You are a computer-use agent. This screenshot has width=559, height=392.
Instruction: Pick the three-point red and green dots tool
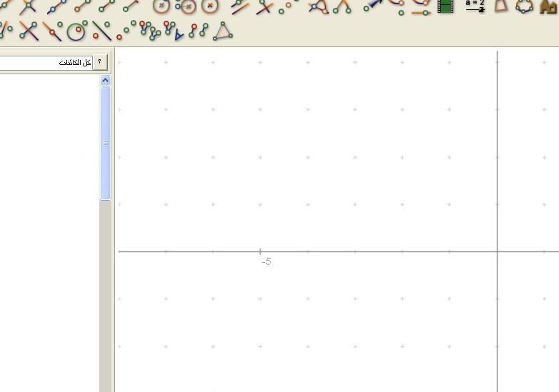pos(126,30)
